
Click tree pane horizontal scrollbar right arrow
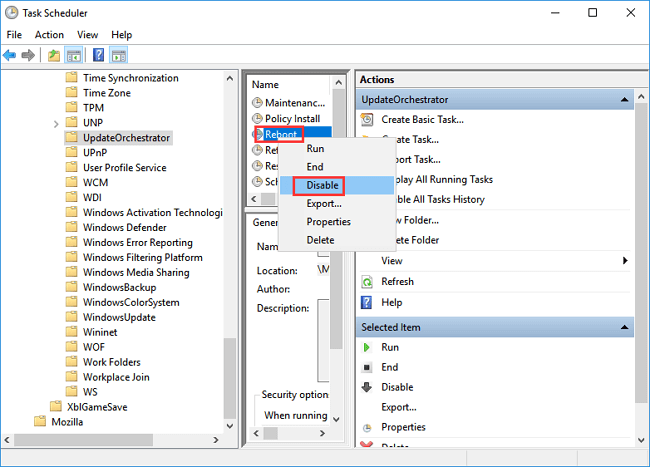pos(216,440)
